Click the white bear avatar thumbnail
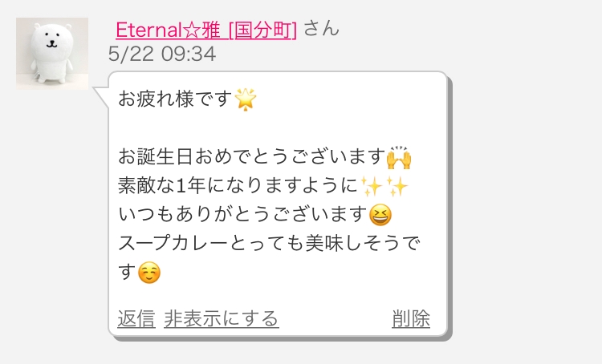 pos(52,54)
